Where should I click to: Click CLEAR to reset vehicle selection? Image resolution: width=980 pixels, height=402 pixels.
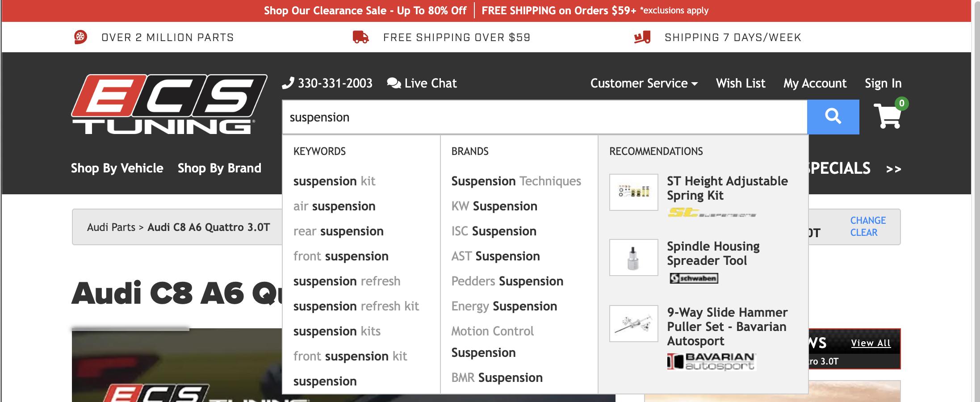tap(863, 232)
